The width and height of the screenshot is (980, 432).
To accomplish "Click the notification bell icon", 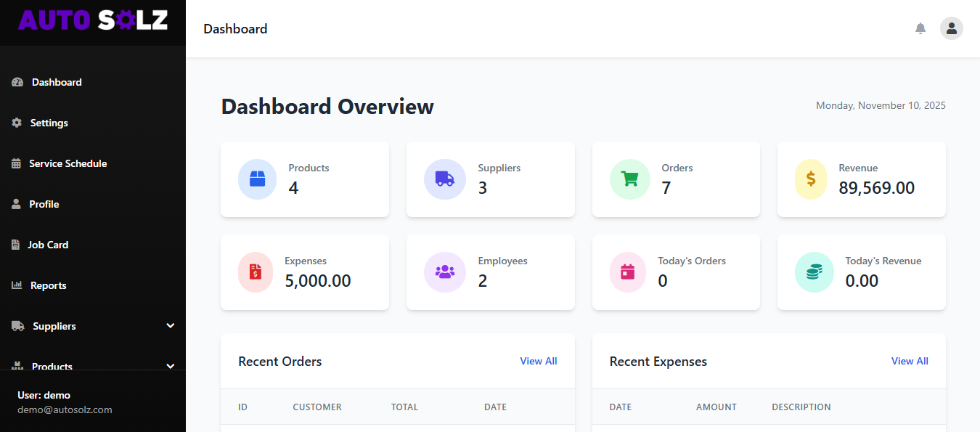I will coord(920,28).
